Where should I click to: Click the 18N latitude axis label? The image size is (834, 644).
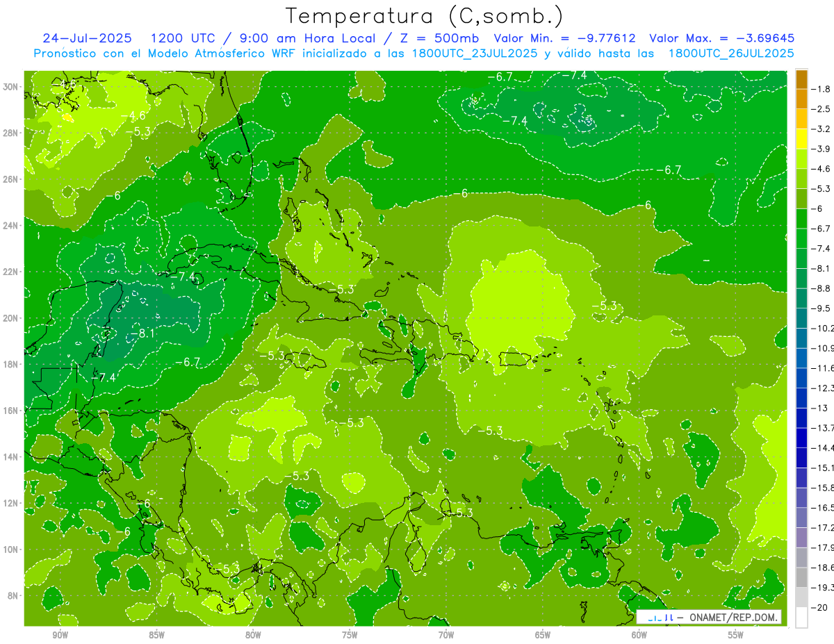coord(12,364)
